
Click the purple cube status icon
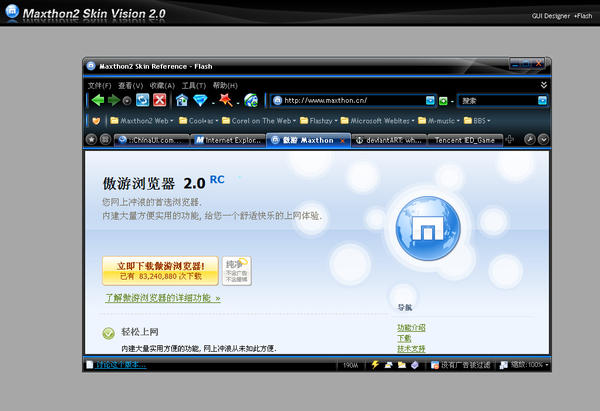[x=415, y=365]
